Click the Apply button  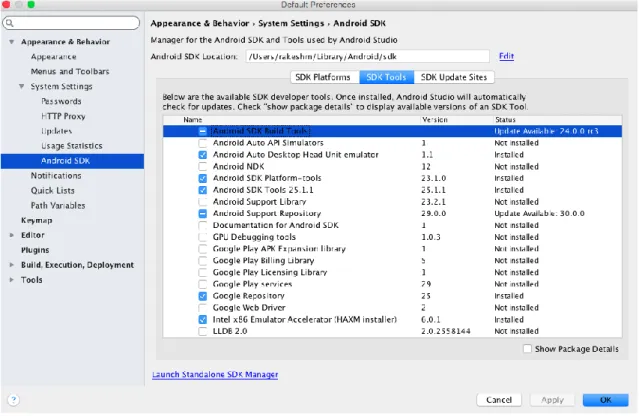click(552, 400)
